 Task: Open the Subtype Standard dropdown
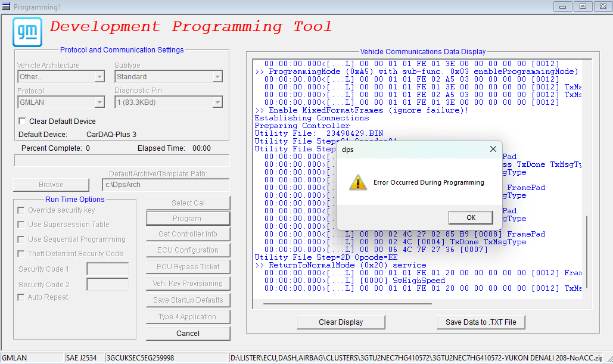point(217,77)
